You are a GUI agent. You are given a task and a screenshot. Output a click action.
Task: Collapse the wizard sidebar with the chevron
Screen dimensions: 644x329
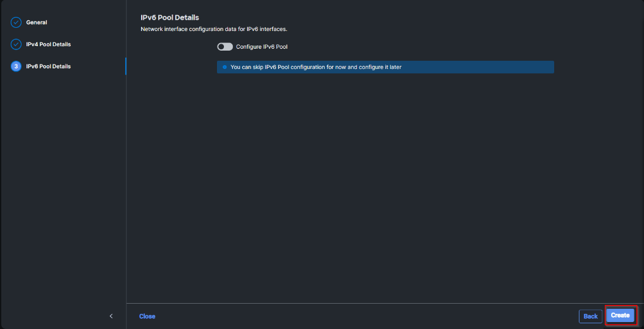(x=111, y=316)
